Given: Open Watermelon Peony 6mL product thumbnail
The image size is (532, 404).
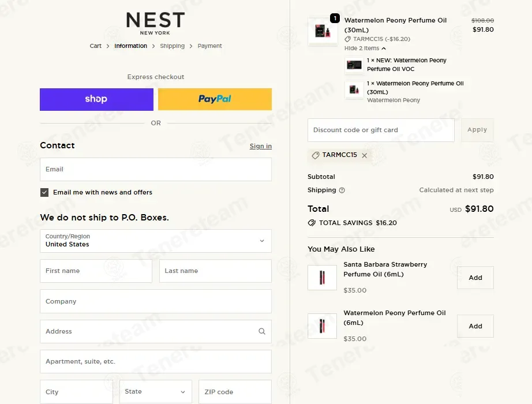Looking at the screenshot, I should point(322,326).
